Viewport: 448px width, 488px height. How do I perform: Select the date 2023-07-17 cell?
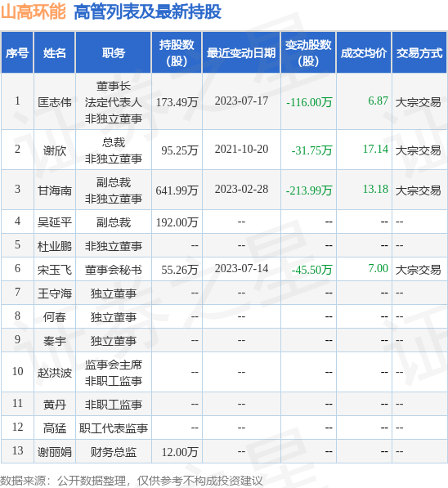point(241,101)
